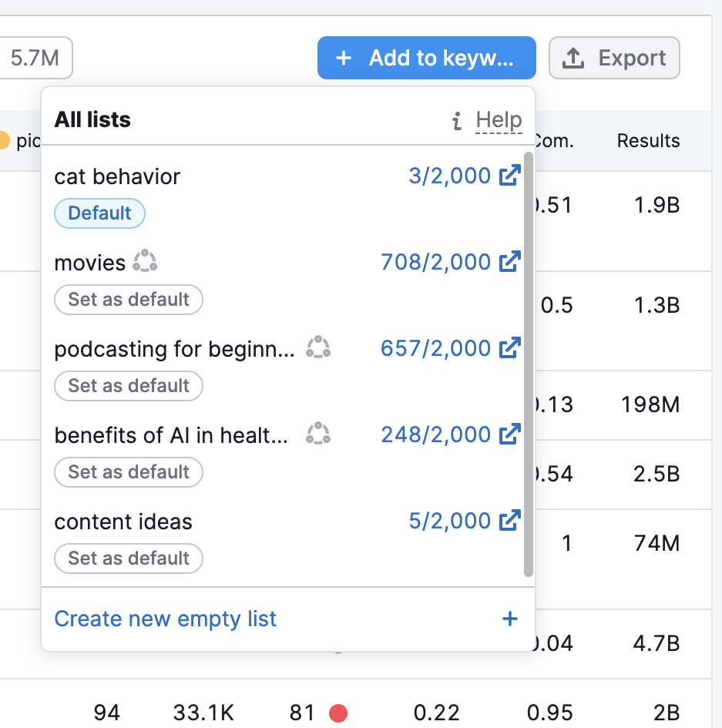Click the 0.95 value in last row
722x728 pixels.
point(549,713)
